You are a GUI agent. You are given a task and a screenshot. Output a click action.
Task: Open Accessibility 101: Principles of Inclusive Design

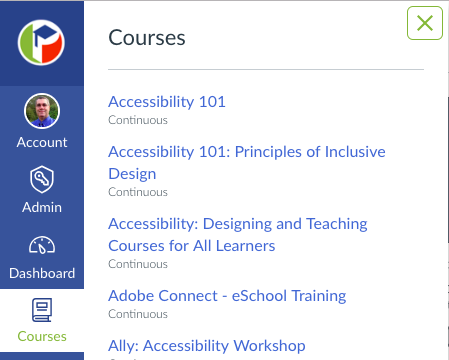coord(247,163)
